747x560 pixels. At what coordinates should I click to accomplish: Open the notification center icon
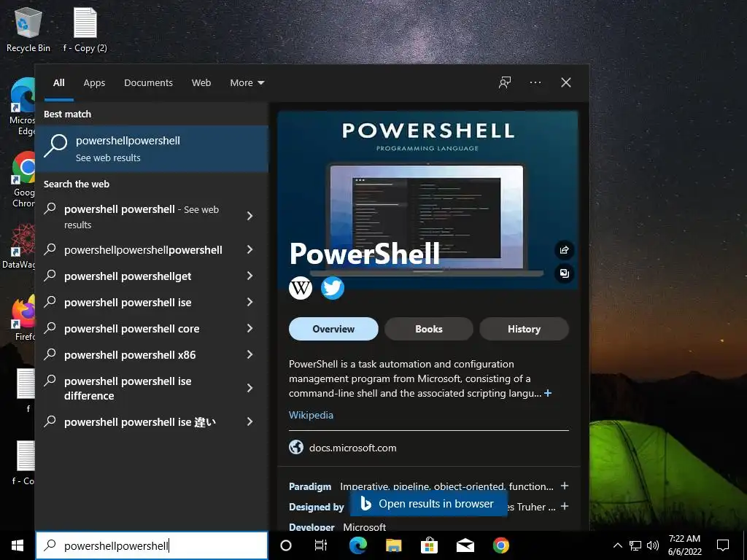[x=723, y=545]
